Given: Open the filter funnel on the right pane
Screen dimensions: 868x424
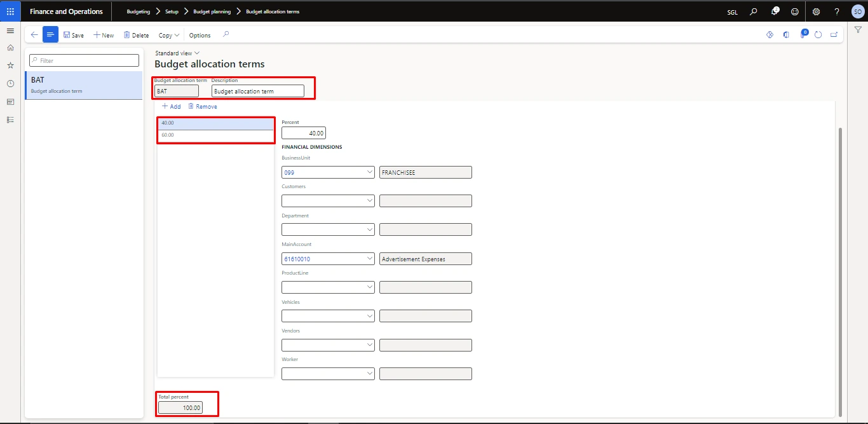Looking at the screenshot, I should tap(858, 30).
